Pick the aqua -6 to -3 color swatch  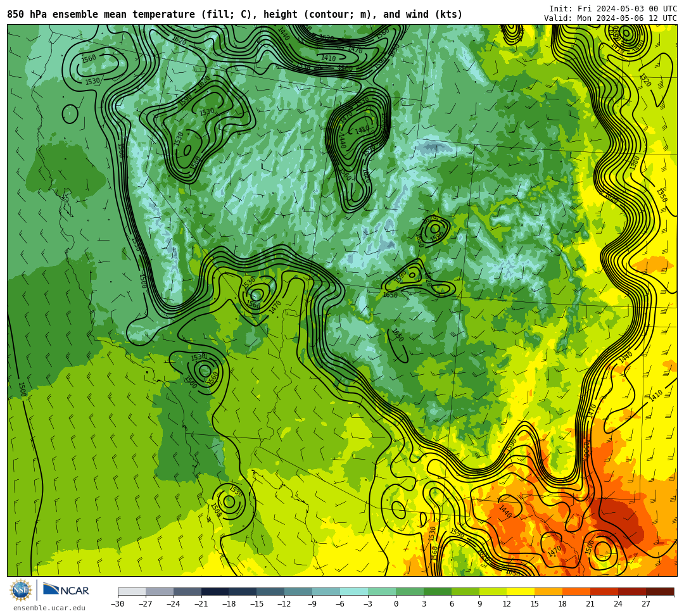354,591
